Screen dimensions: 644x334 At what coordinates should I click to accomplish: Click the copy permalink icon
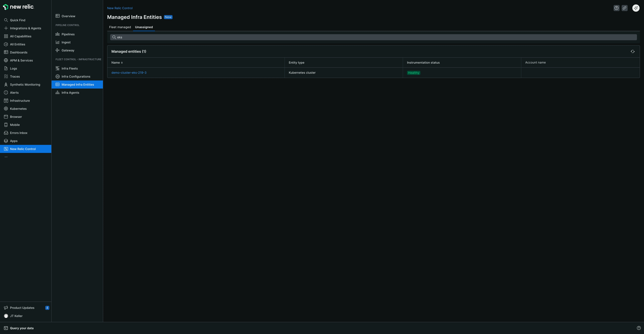[x=624, y=8]
